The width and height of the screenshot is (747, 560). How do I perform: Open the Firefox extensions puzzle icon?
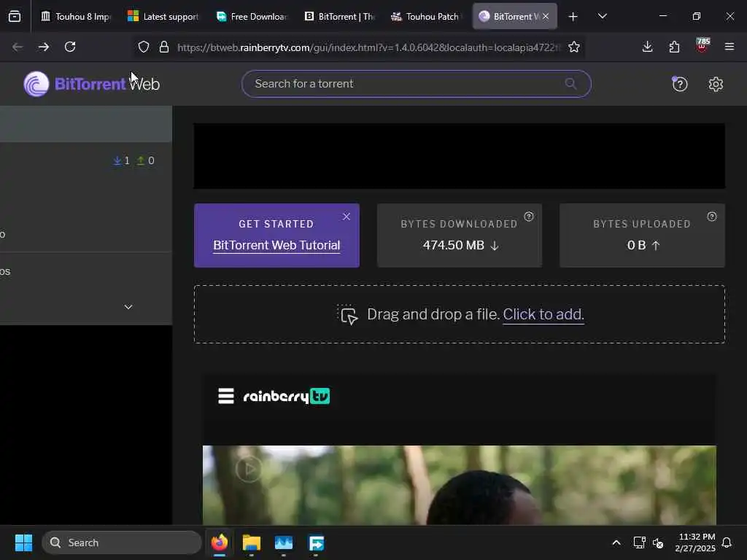click(674, 47)
